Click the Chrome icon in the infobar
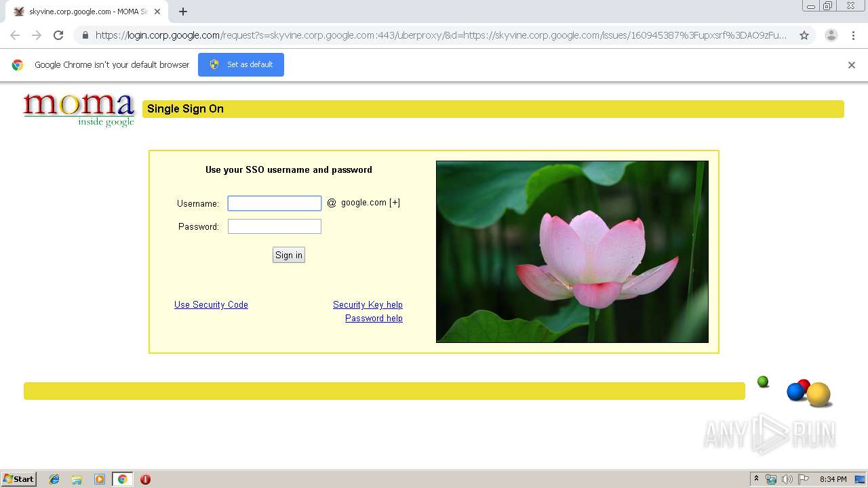Viewport: 868px width, 488px height. 18,65
